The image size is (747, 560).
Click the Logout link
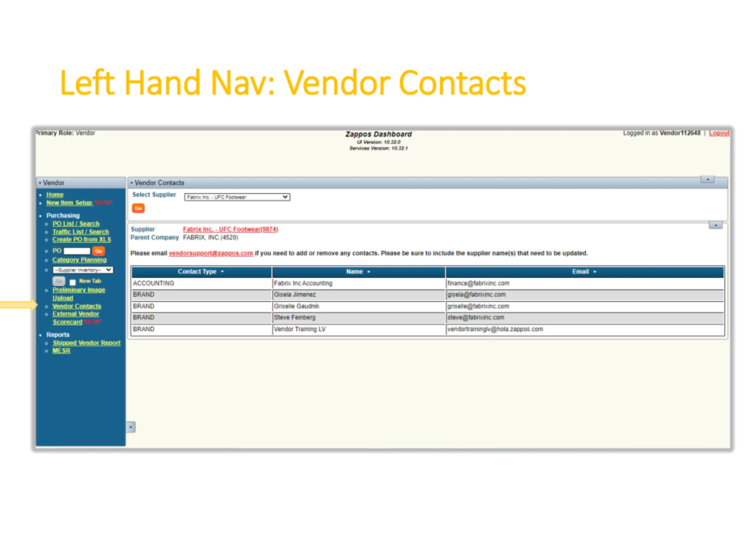pyautogui.click(x=719, y=133)
